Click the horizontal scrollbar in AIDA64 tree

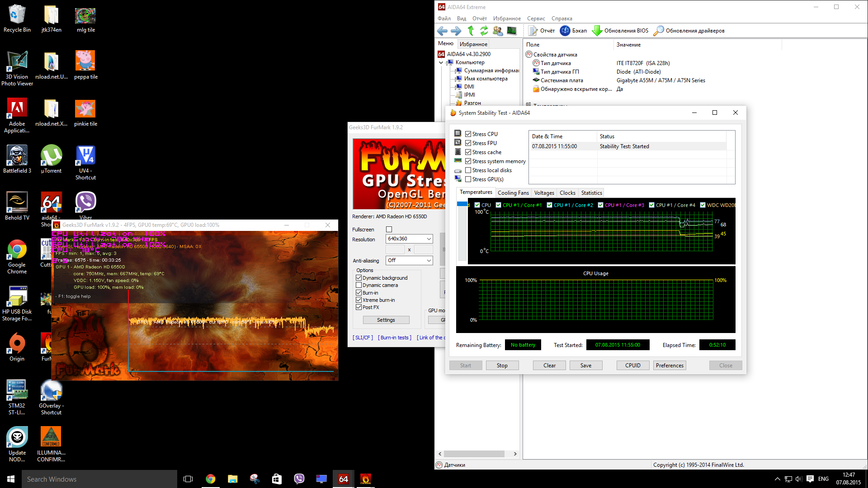click(x=474, y=454)
